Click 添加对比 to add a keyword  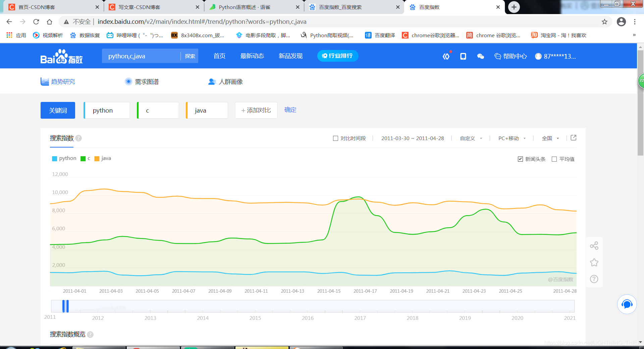click(256, 110)
